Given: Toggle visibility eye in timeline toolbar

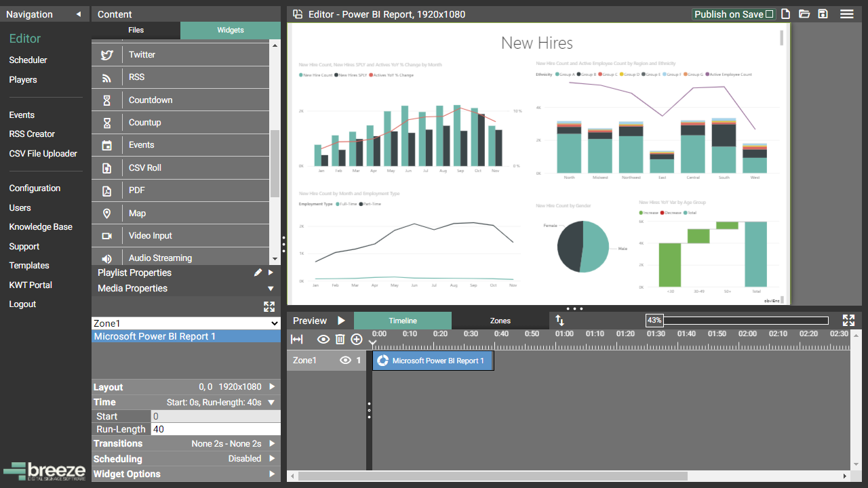Looking at the screenshot, I should coord(323,339).
